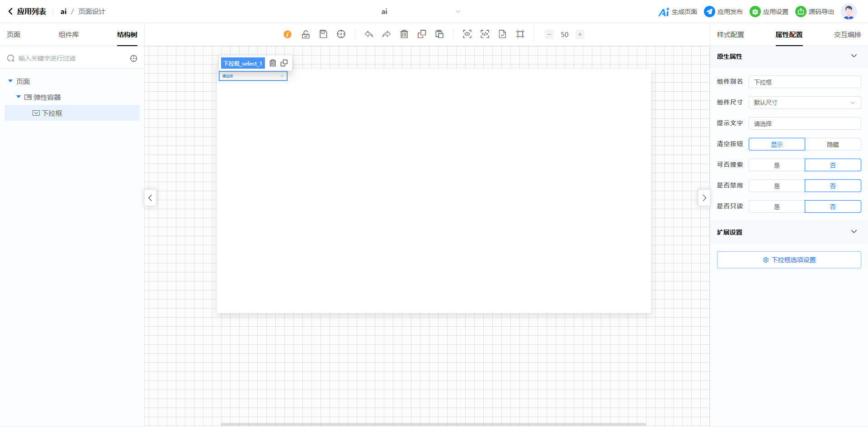Screen dimensions: 868x427
Task: Open 下拉框选项设置 button
Action: [x=789, y=260]
